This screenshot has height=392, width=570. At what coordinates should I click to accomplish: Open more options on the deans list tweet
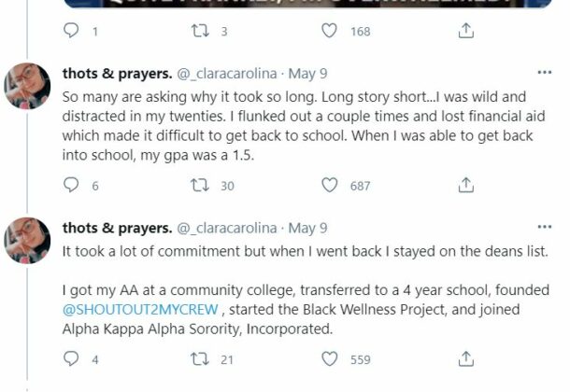(x=544, y=228)
